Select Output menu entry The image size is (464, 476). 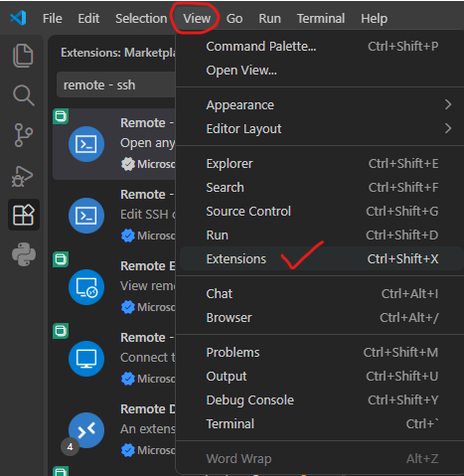(x=321, y=377)
